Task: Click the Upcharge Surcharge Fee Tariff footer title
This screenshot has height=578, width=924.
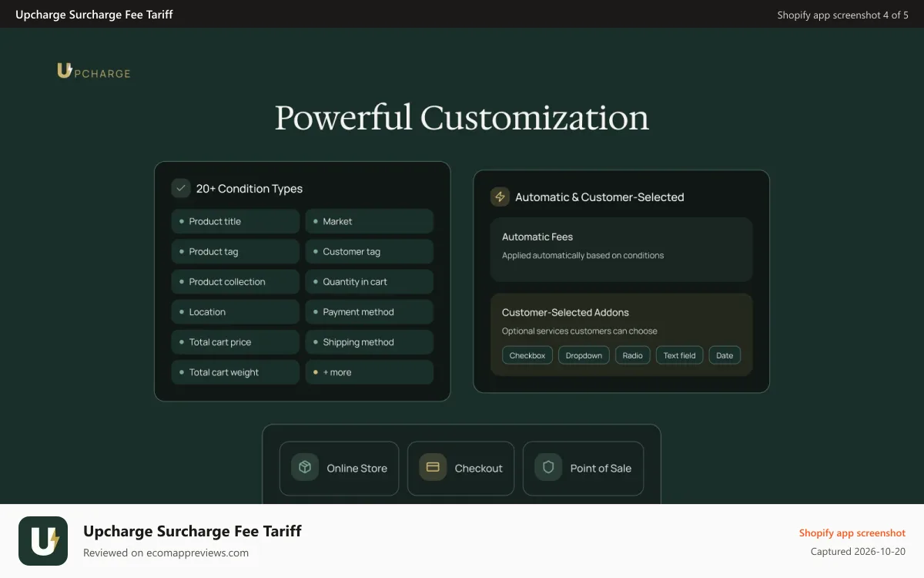Action: [192, 531]
